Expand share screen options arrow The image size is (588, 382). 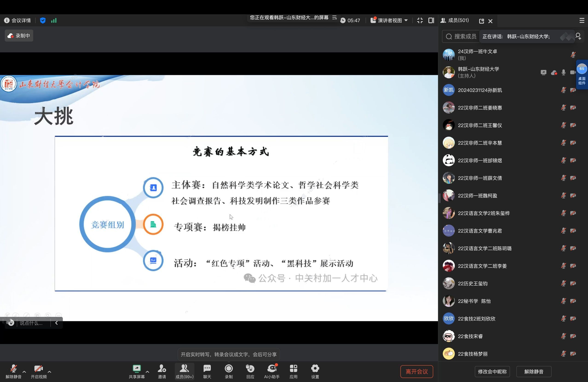(147, 371)
